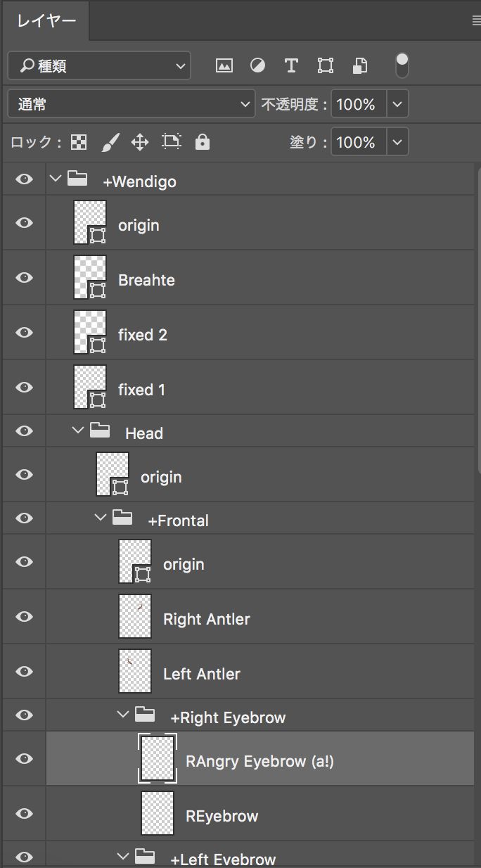
Task: Open the Layers panel menu
Action: (473, 21)
